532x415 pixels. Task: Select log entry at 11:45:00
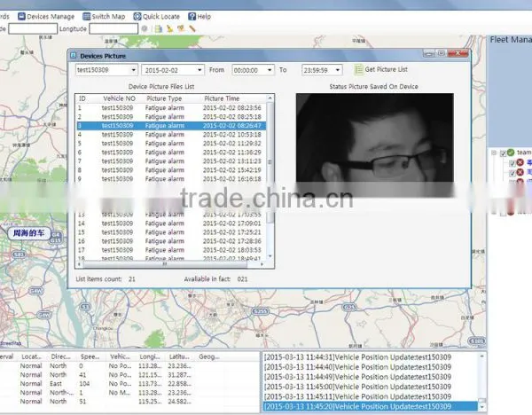tap(371, 387)
